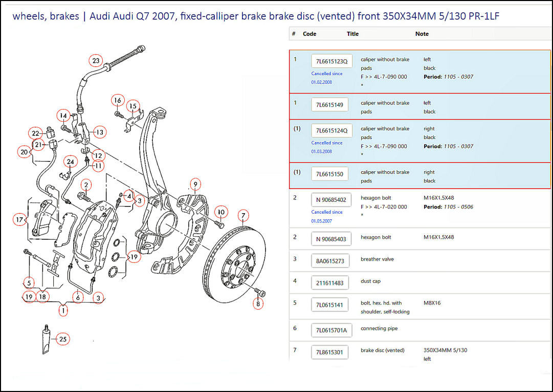Screen dimensions: 553x392
Task: Select callout 23 for the sensor cable
Action: pyautogui.click(x=96, y=60)
